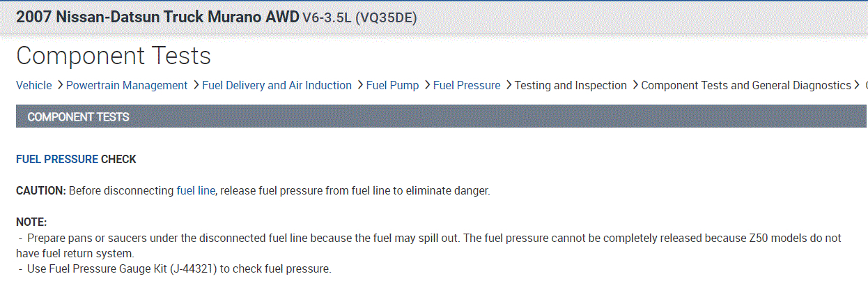This screenshot has height=281, width=868.
Task: Click the chevron after Fuel Pressure breadcrumb
Action: tap(508, 85)
